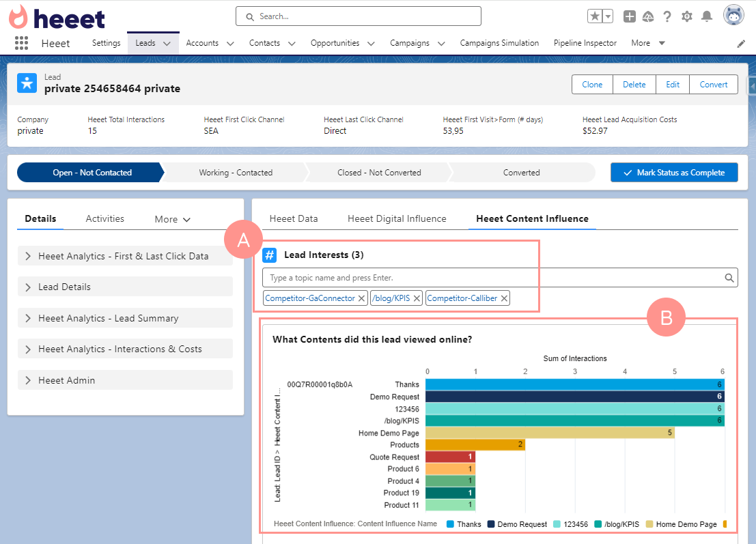
Task: Open the Campaigns nav tab
Action: coord(409,43)
